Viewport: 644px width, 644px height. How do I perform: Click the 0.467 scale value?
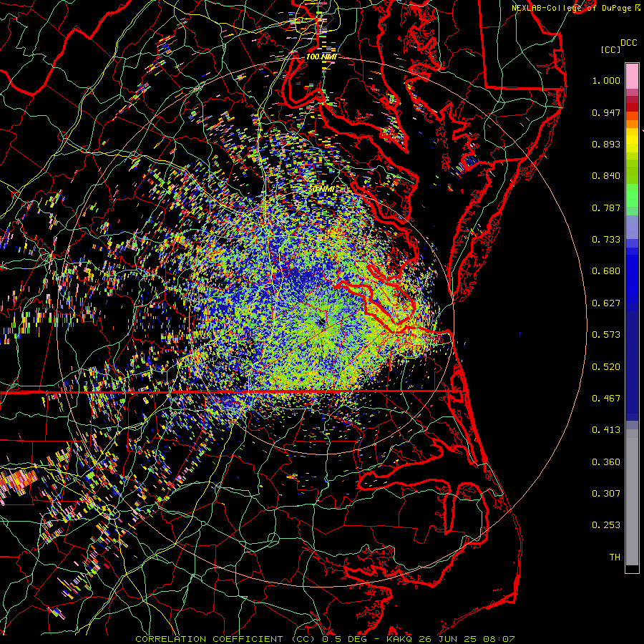tap(606, 399)
